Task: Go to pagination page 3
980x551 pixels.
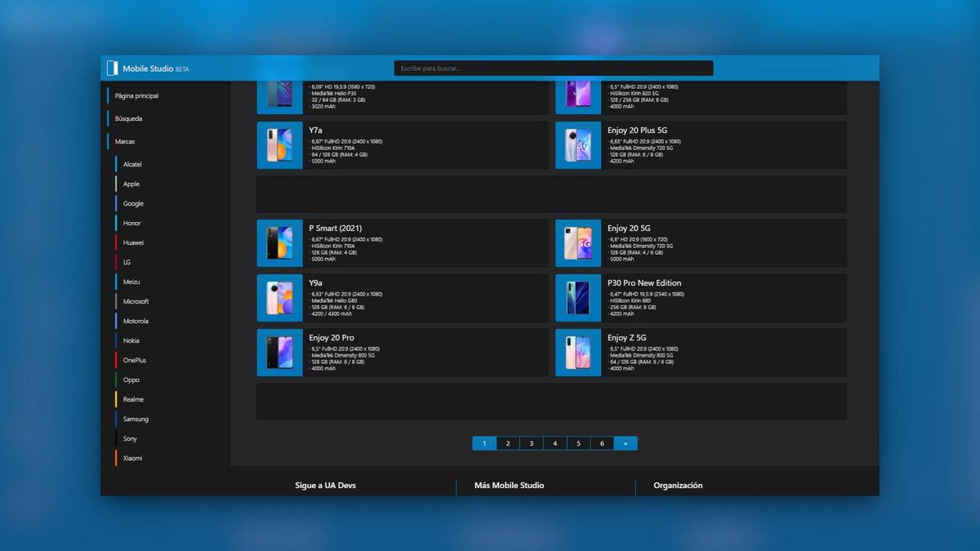Action: 532,443
